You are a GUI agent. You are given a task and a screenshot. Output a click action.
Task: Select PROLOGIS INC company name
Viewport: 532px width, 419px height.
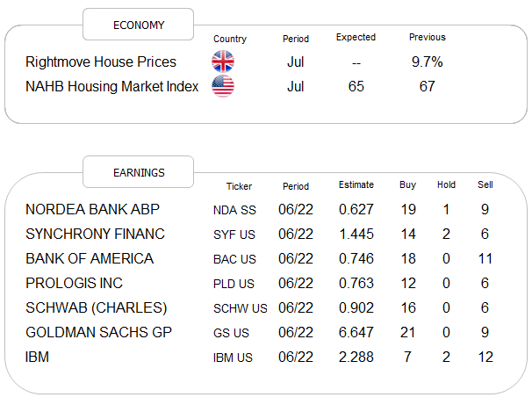(x=74, y=283)
